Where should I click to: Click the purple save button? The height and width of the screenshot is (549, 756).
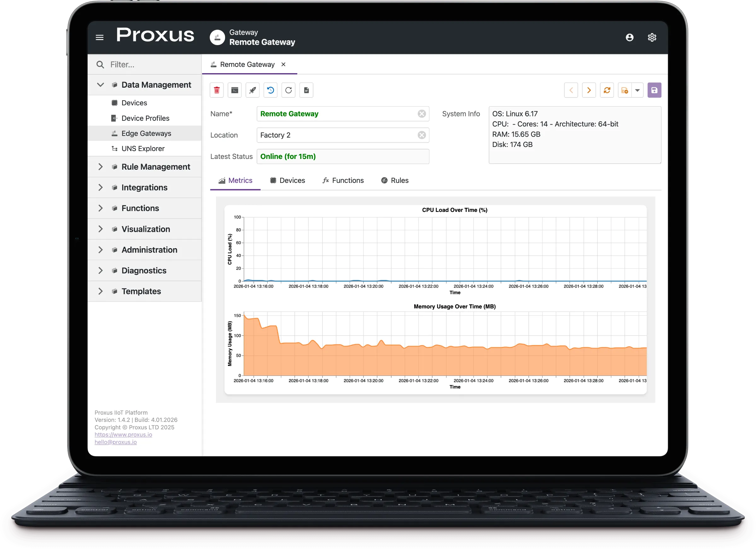click(654, 90)
